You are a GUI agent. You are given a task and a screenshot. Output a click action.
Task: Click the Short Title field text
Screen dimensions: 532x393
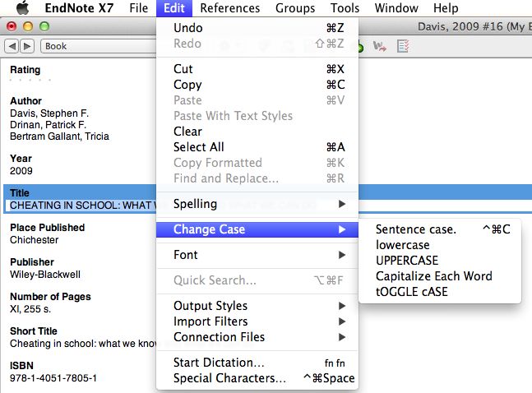click(x=83, y=344)
